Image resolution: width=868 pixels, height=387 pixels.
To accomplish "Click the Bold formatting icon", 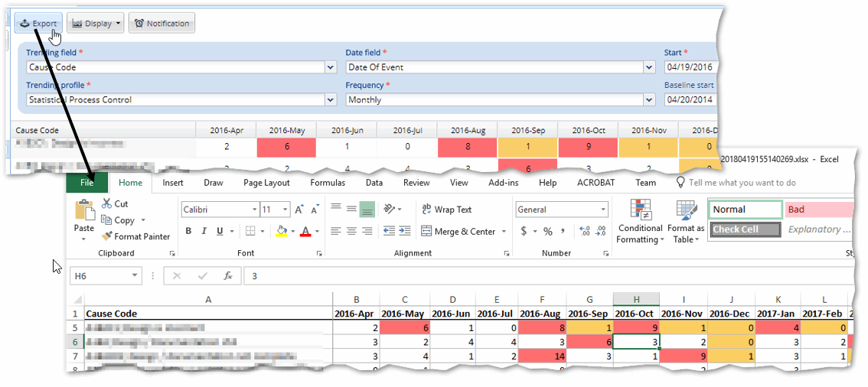I will pyautogui.click(x=189, y=232).
